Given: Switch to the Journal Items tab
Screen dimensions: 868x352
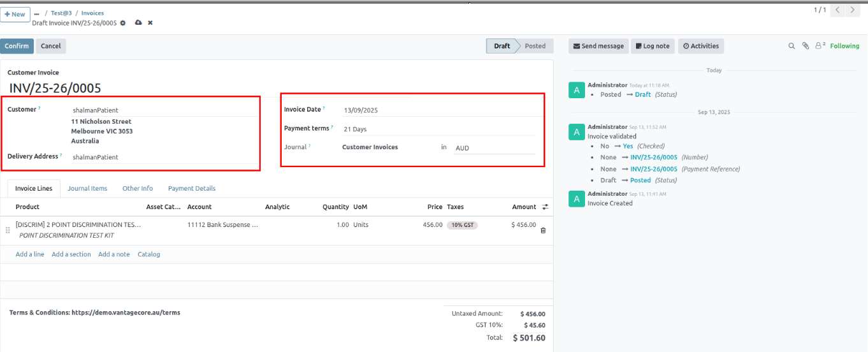Looking at the screenshot, I should (87, 189).
